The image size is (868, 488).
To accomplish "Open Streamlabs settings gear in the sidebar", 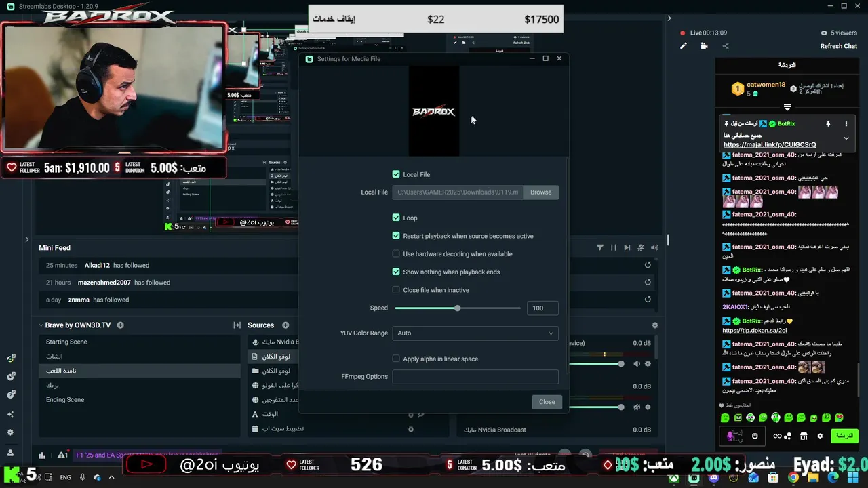I will 10,432.
